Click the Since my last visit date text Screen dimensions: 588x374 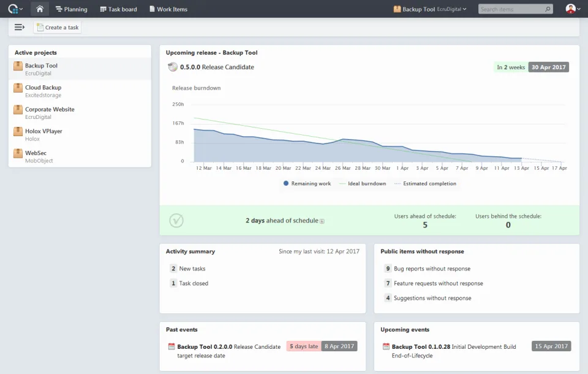[x=318, y=251]
